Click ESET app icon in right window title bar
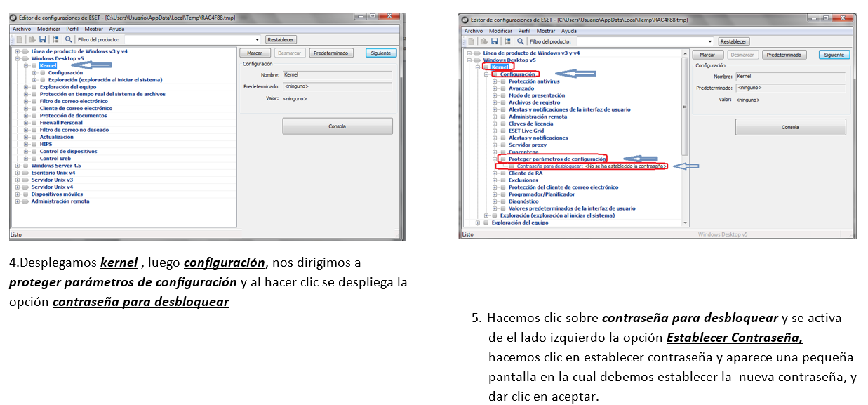The height and width of the screenshot is (405, 868). point(465,20)
